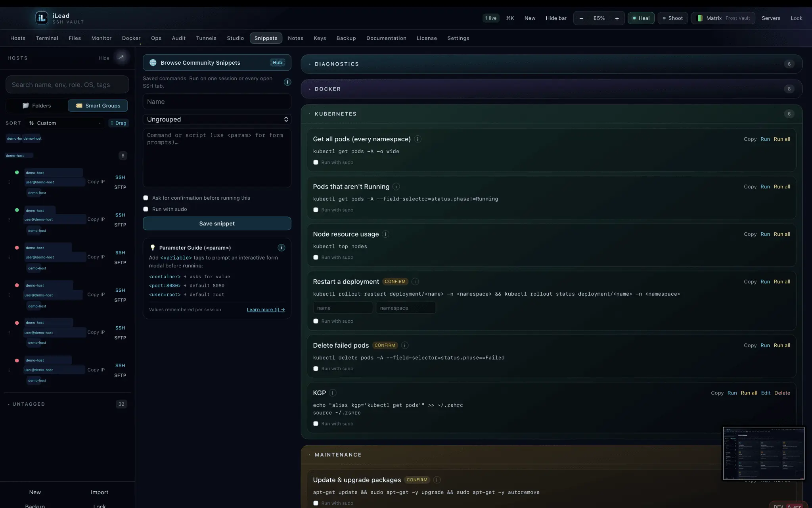Click the KGP snippet info icon
The image size is (812, 508).
tap(333, 393)
